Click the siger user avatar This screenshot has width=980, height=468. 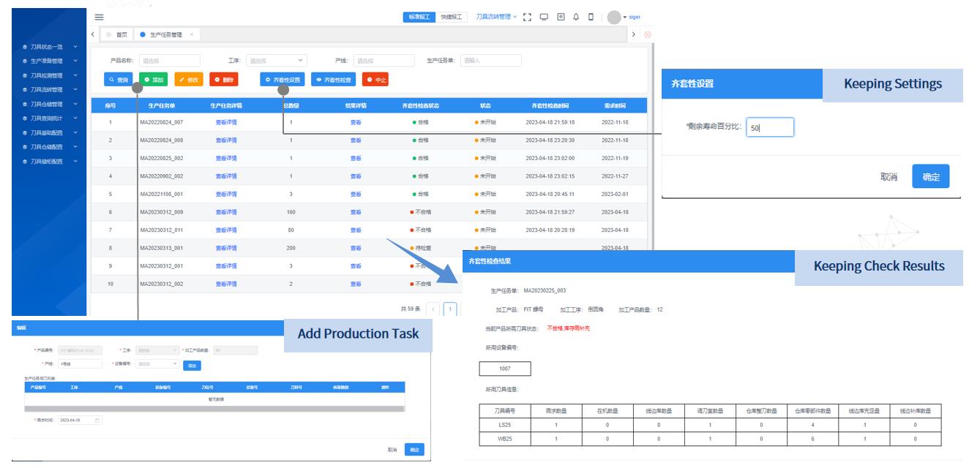tap(614, 17)
